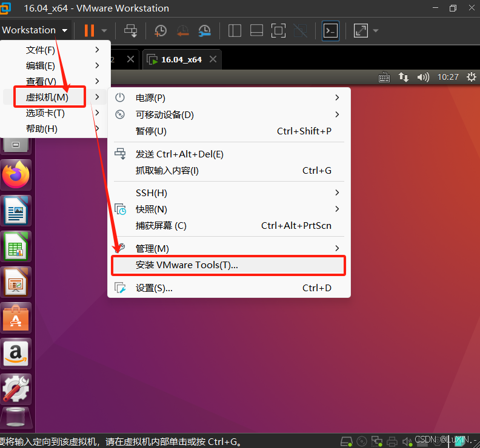Click the orange Pause VM button
The height and width of the screenshot is (448, 480).
(x=89, y=31)
